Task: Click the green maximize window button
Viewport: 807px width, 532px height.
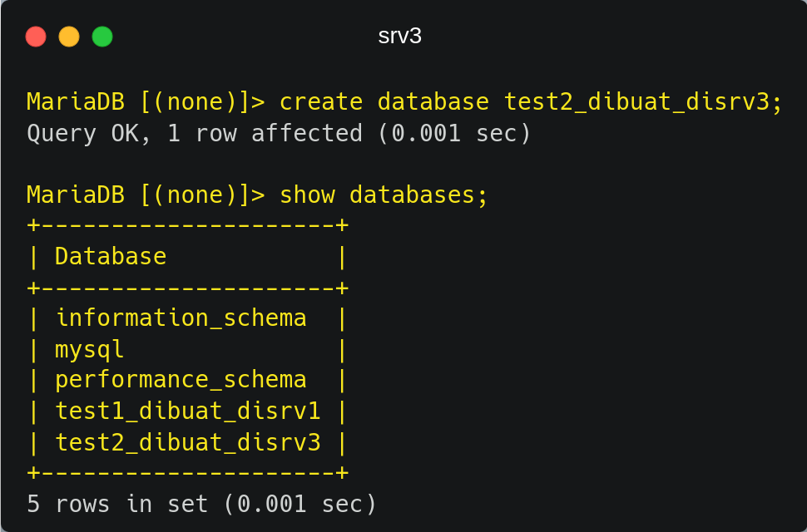Action: pos(101,37)
